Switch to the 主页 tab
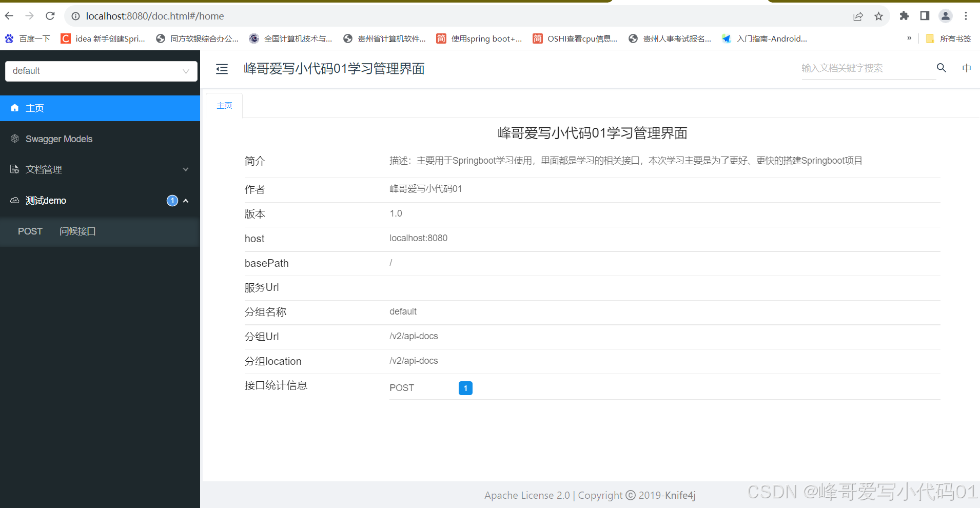The image size is (980, 508). [224, 105]
